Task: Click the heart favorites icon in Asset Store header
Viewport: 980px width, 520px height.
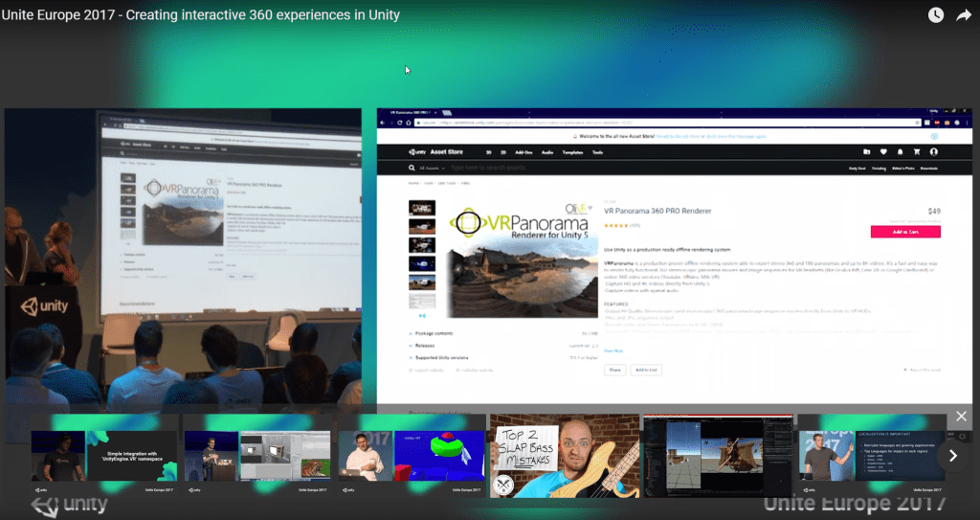Action: point(882,151)
